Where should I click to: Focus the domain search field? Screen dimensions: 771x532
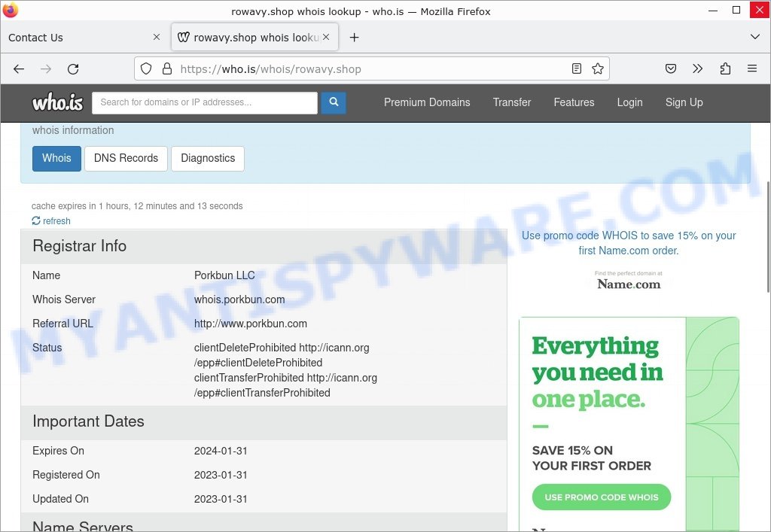[x=205, y=102]
